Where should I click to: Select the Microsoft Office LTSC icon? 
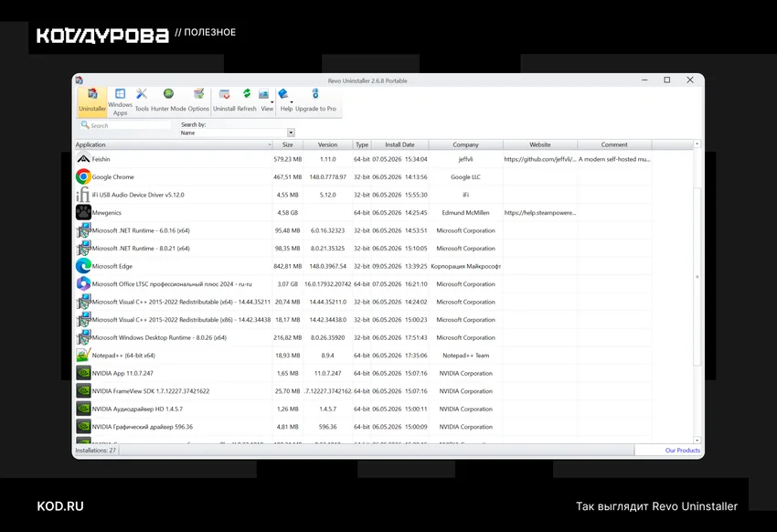point(83,284)
